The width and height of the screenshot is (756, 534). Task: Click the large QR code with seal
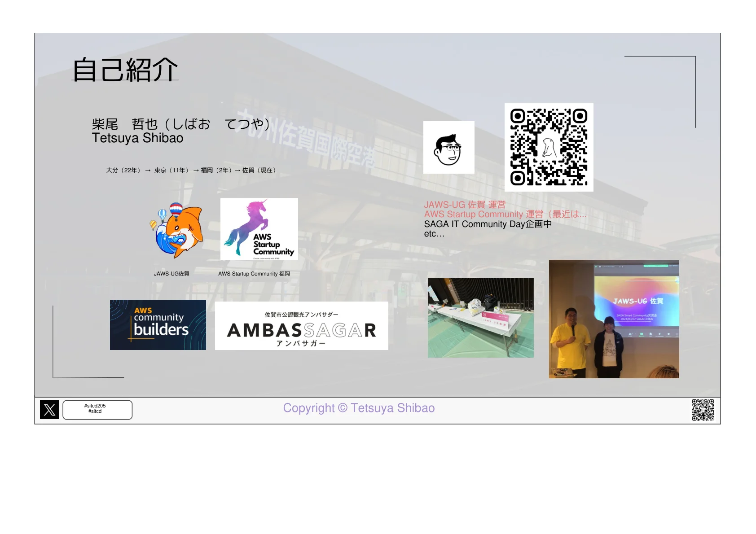click(549, 147)
